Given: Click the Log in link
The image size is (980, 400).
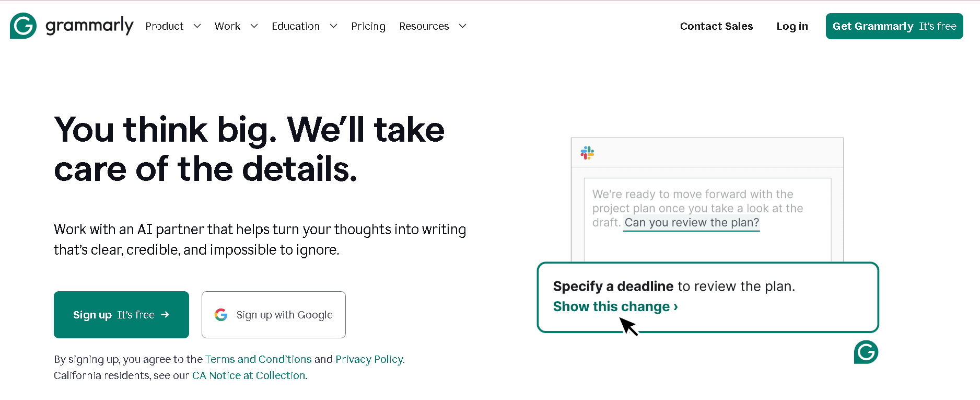Looking at the screenshot, I should [792, 26].
